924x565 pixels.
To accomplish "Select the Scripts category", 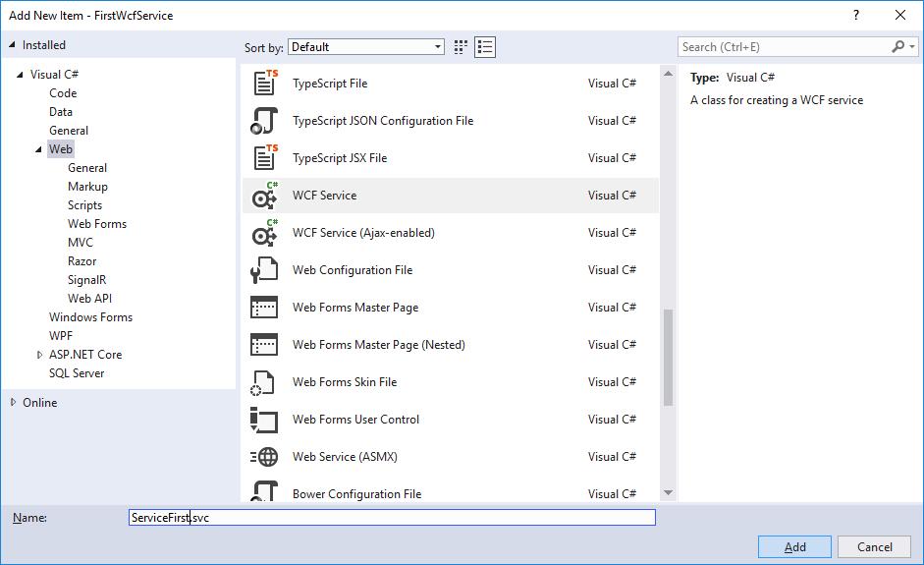I will pos(84,205).
